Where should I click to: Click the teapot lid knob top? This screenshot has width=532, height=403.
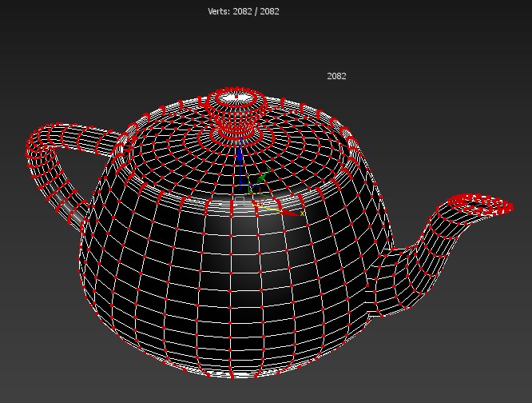click(x=236, y=99)
